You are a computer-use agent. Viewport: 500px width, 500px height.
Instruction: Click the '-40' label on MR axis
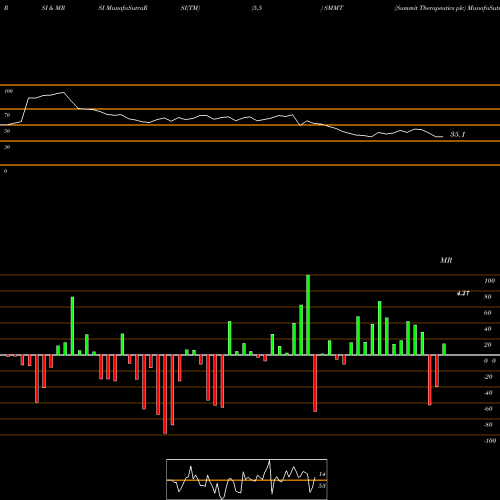[488, 393]
